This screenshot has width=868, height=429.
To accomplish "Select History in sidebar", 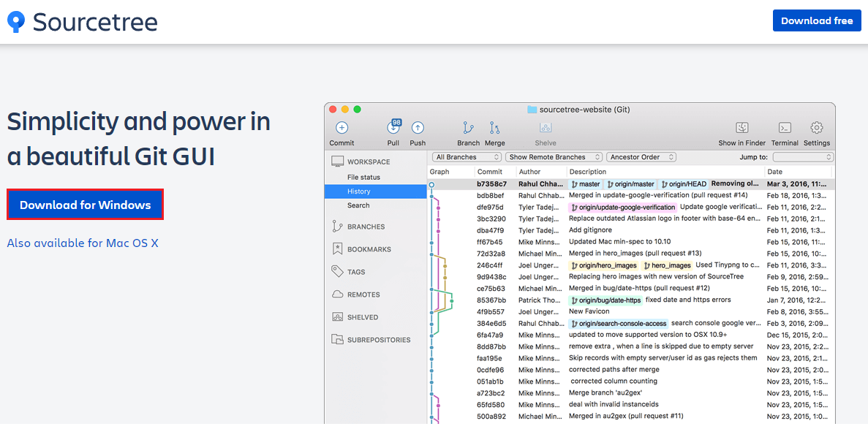I will 375,191.
